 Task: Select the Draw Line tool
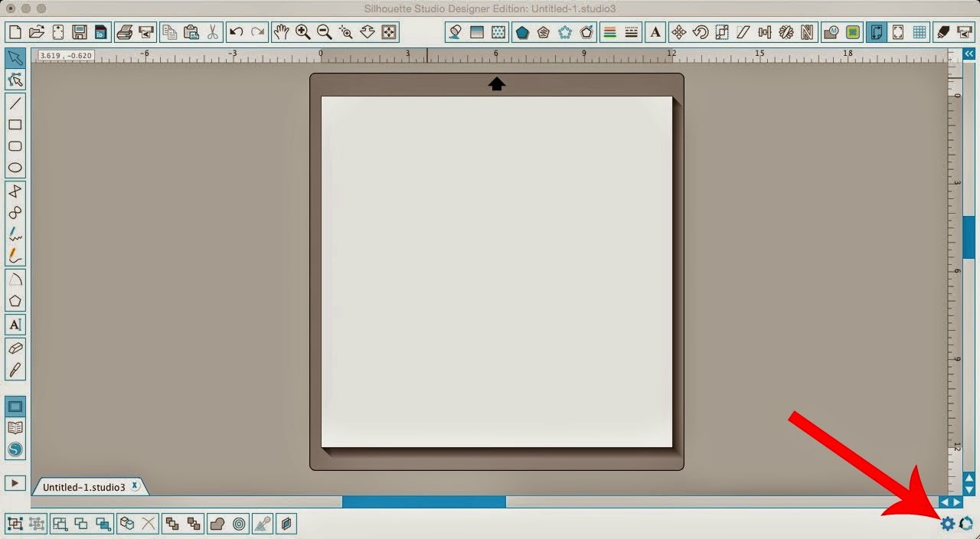tap(15, 103)
